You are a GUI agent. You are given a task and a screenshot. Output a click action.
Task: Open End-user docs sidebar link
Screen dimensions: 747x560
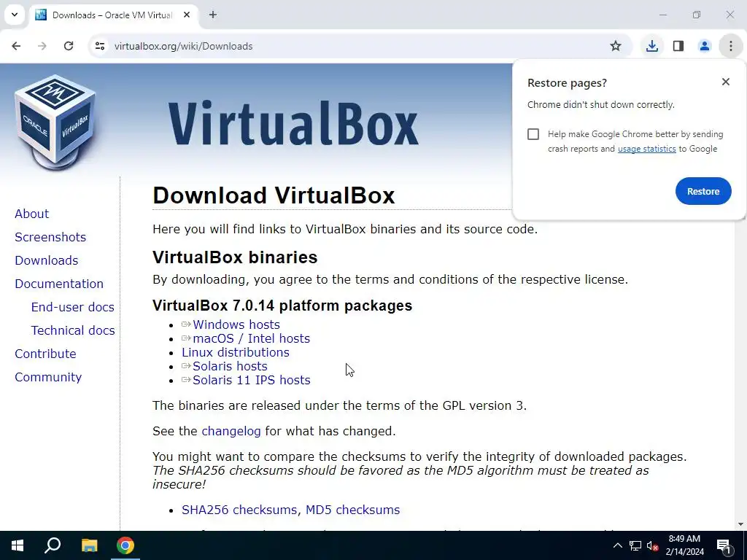click(x=72, y=307)
